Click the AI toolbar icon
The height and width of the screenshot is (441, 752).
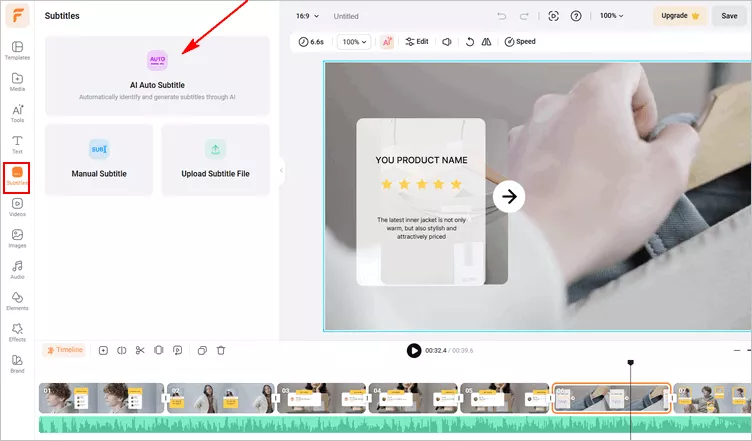click(387, 42)
